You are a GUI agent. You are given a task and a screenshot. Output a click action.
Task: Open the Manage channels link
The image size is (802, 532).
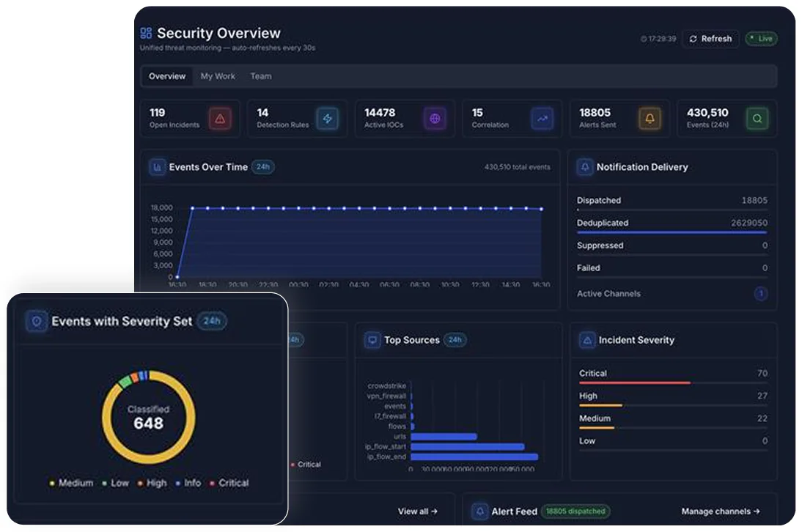pos(721,511)
